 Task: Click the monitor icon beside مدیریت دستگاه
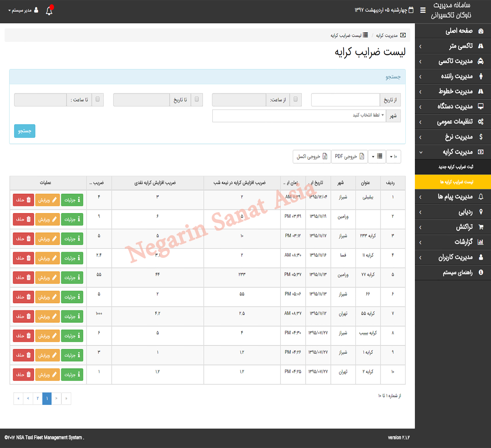point(481,106)
